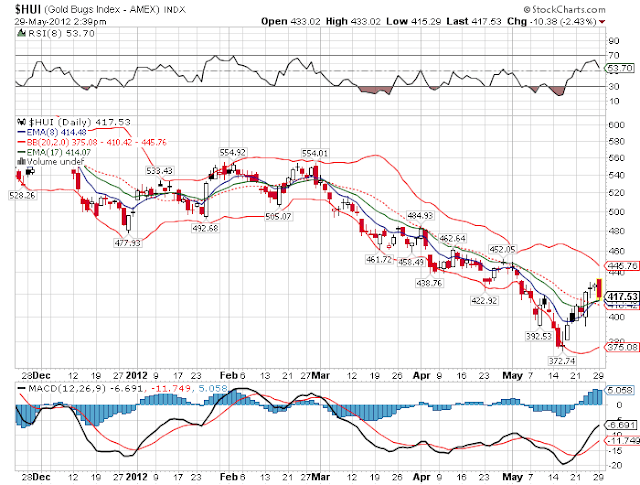This screenshot has height=485, width=640.
Task: Click the 375.08 lower band tag on right axis
Action: tap(622, 347)
